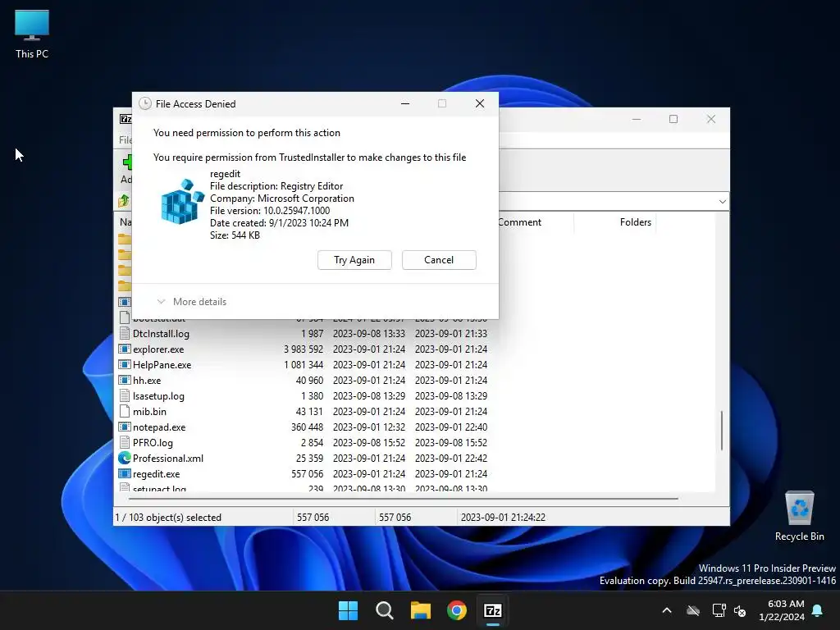Click the regedit Registry Editor icon in dialog
This screenshot has width=840, height=630.
(183, 202)
